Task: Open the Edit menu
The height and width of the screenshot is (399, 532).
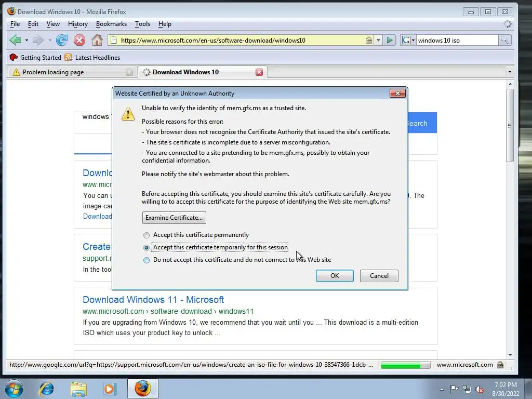Action: pyautogui.click(x=33, y=24)
